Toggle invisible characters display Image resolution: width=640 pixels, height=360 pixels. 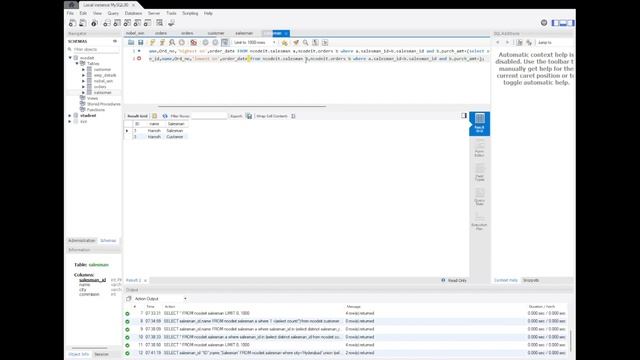pyautogui.click(x=315, y=42)
